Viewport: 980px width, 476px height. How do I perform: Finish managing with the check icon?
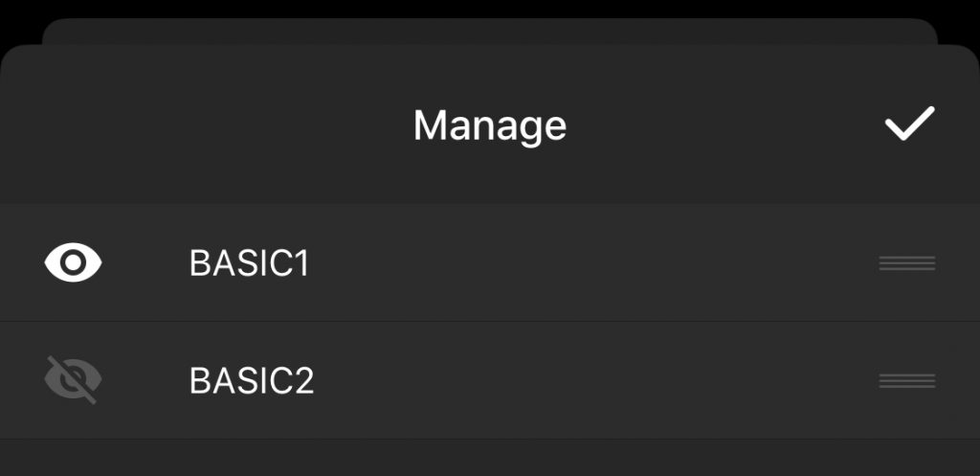click(x=908, y=125)
